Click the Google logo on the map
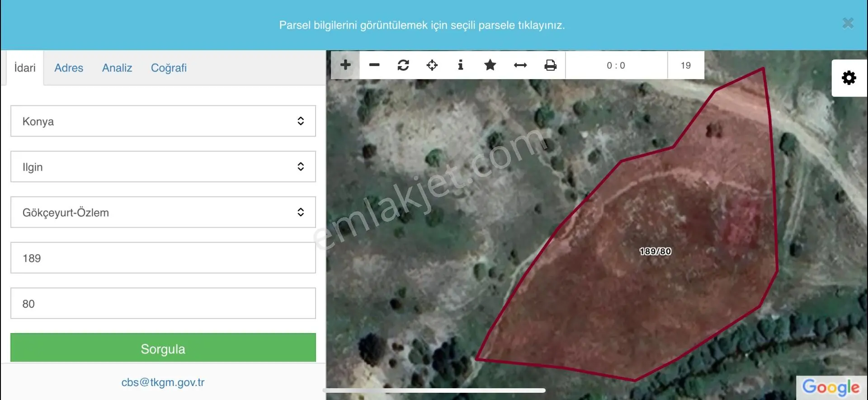This screenshot has width=868, height=400. pos(831,387)
